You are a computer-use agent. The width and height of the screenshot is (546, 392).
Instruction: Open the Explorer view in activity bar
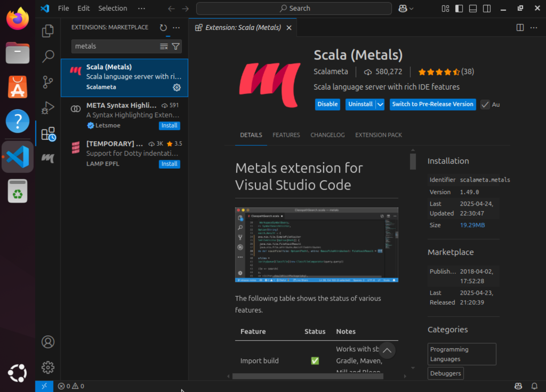48,31
